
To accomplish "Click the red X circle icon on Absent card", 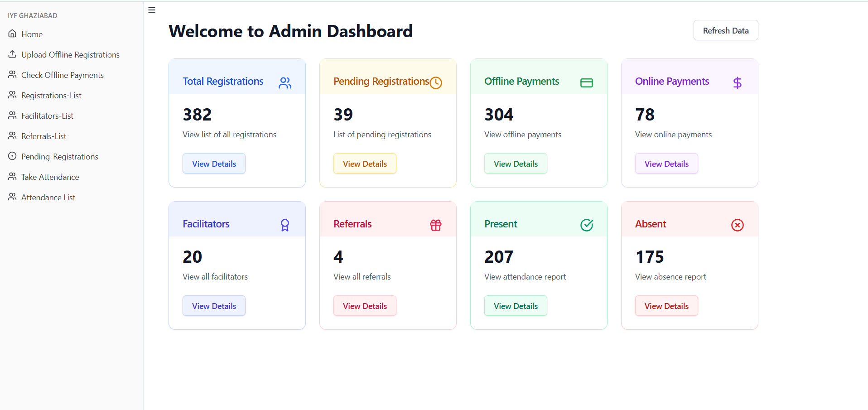I will (x=737, y=225).
